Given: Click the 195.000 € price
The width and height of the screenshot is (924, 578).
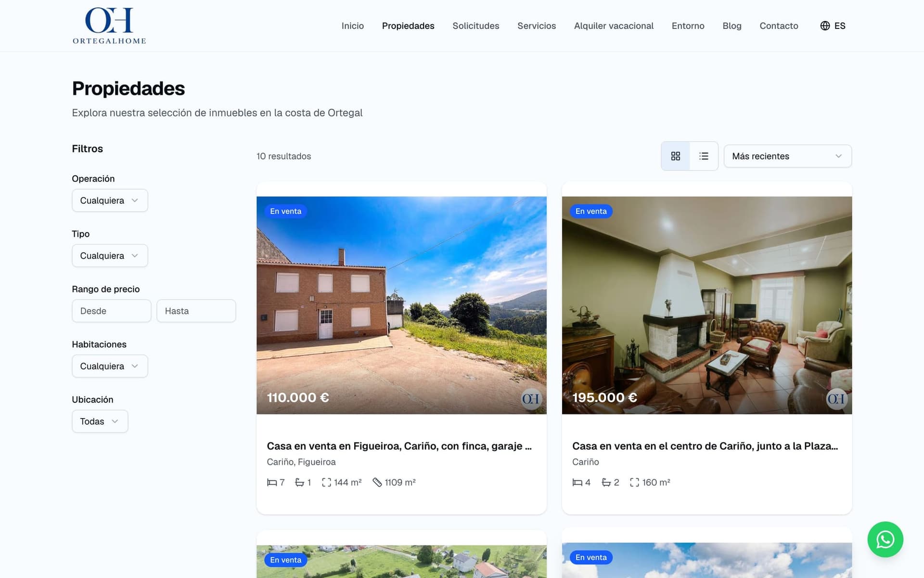Looking at the screenshot, I should (604, 397).
